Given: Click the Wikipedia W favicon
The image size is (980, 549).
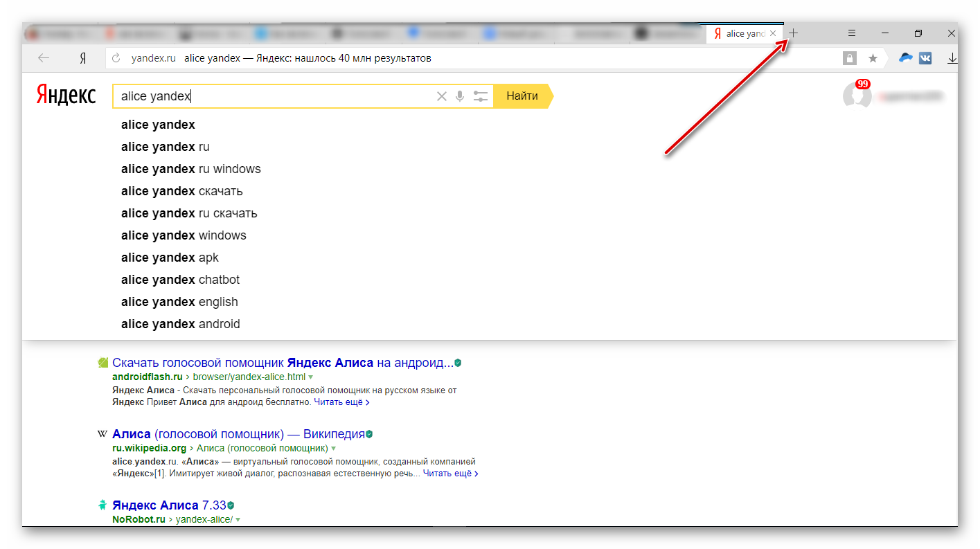Looking at the screenshot, I should [x=103, y=434].
